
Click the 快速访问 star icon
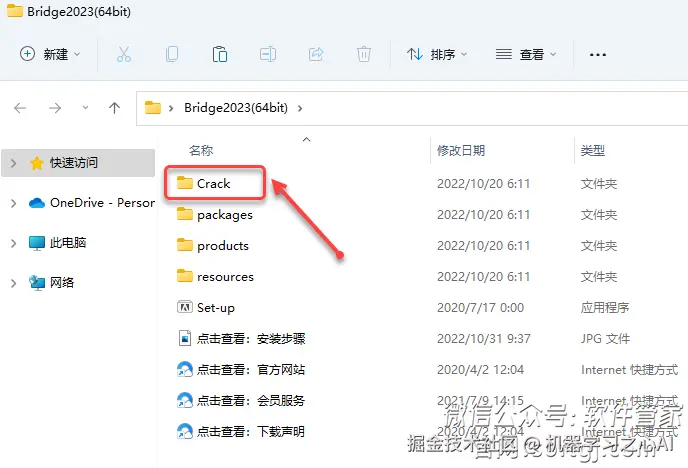37,163
